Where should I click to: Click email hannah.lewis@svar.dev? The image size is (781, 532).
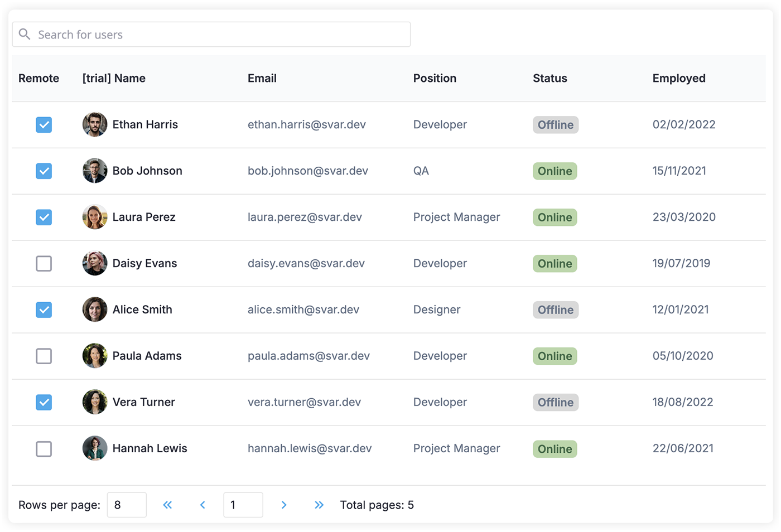(310, 448)
